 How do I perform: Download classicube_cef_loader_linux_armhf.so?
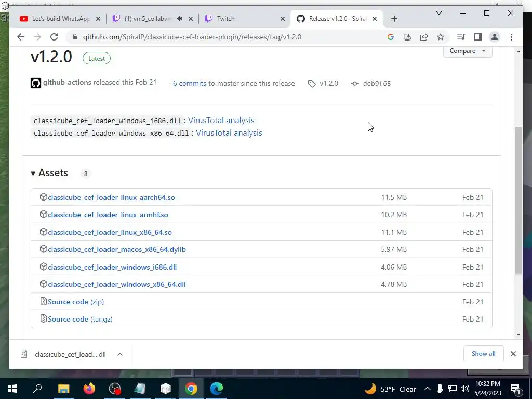pos(108,215)
